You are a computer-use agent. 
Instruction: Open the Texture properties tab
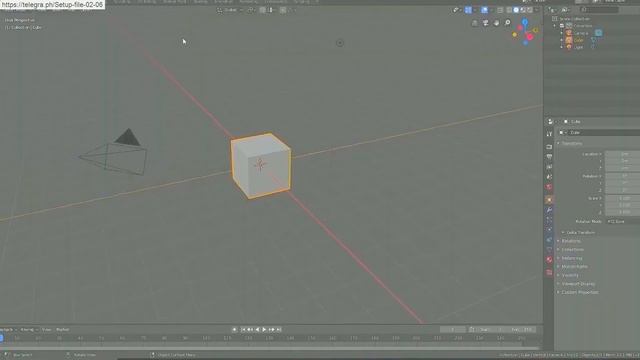tap(549, 272)
